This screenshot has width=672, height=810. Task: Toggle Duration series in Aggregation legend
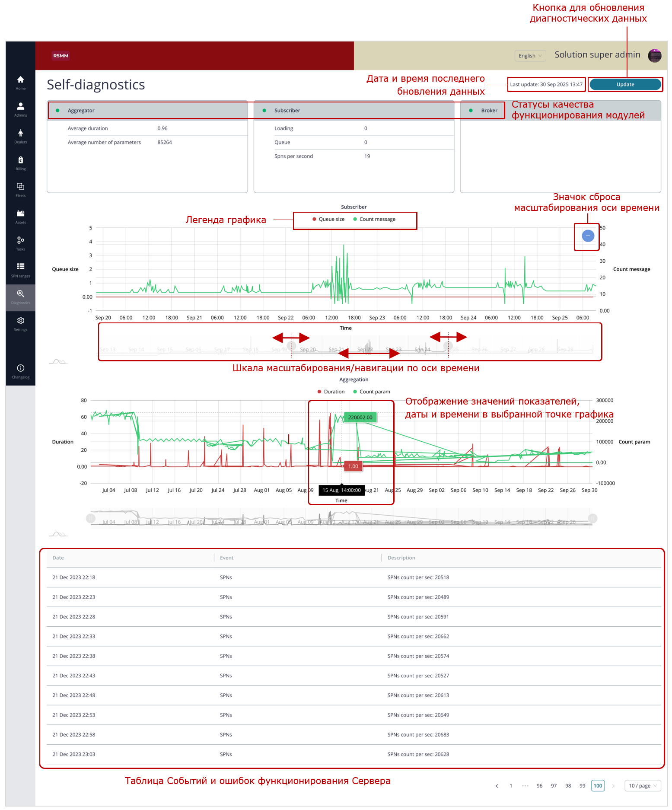pos(331,392)
